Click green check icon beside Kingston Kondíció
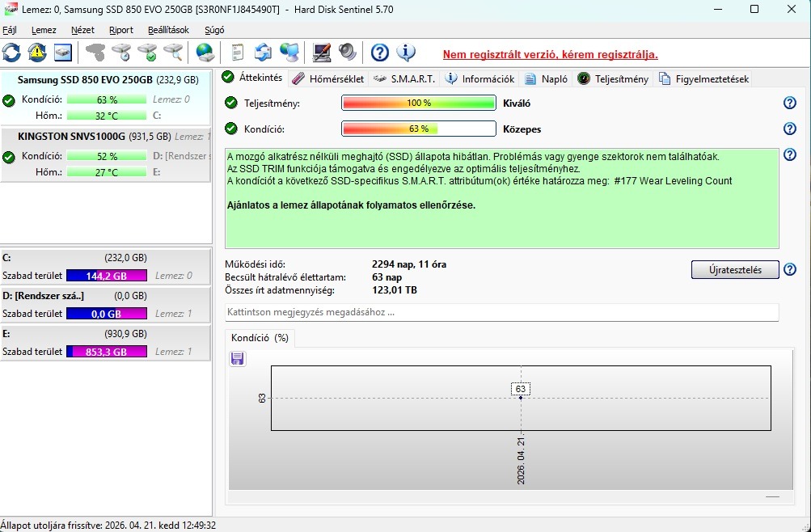 point(9,157)
